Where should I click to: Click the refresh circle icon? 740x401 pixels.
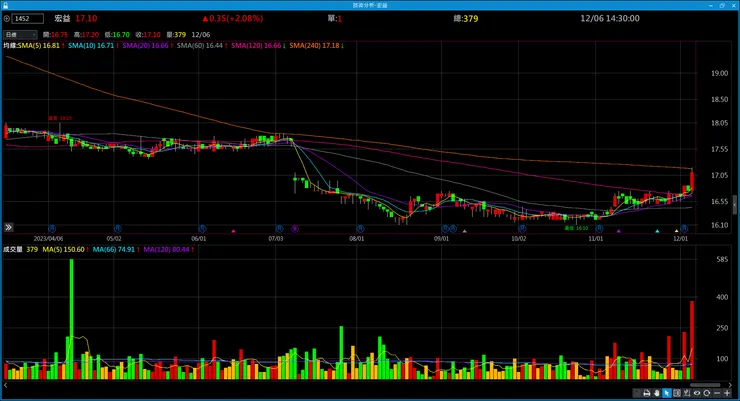(x=706, y=393)
